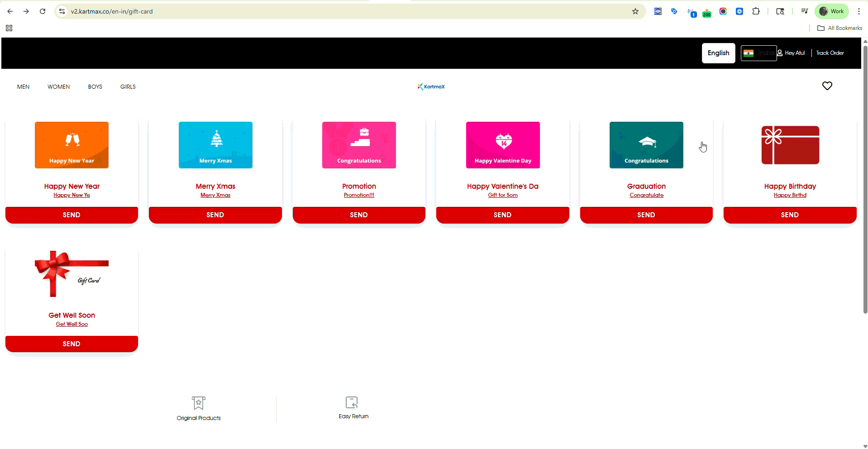Open the tab groups grid icon
The width and height of the screenshot is (868, 449).
9,28
